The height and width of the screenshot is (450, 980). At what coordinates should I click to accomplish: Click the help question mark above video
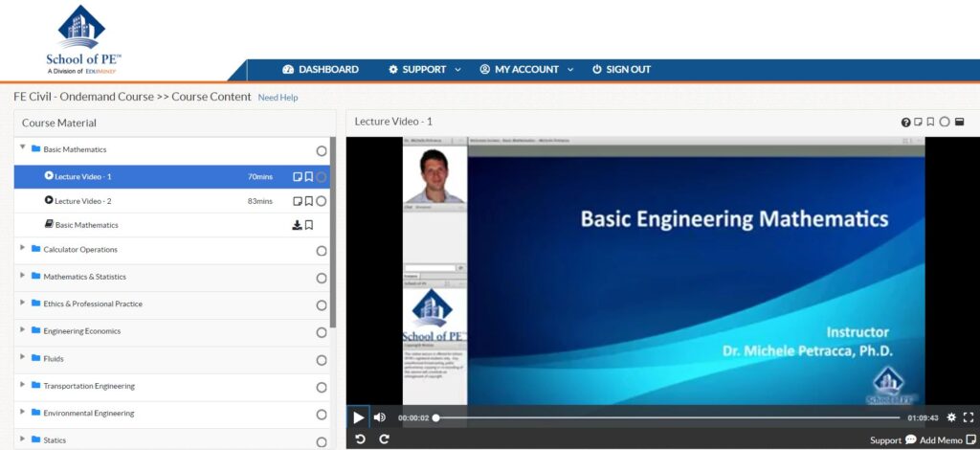pyautogui.click(x=905, y=123)
